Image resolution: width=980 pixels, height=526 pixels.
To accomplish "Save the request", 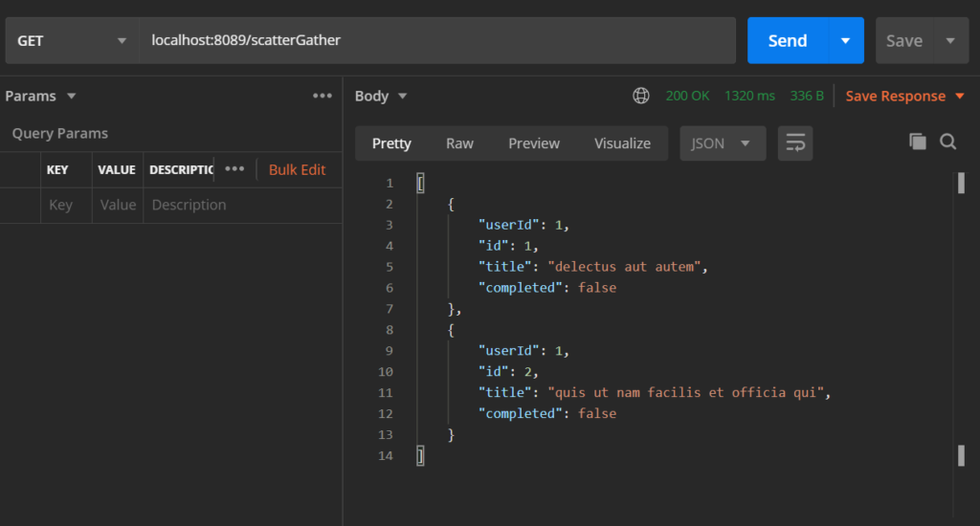I will point(904,40).
